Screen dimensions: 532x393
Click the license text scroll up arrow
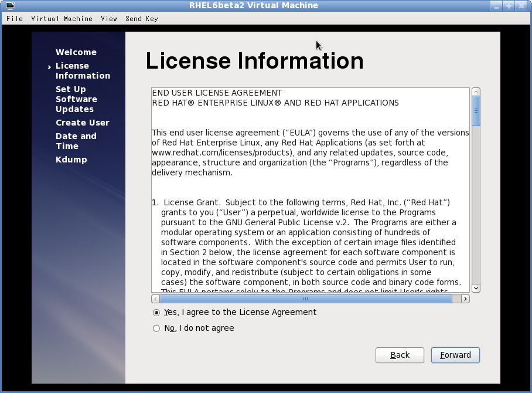coord(476,92)
